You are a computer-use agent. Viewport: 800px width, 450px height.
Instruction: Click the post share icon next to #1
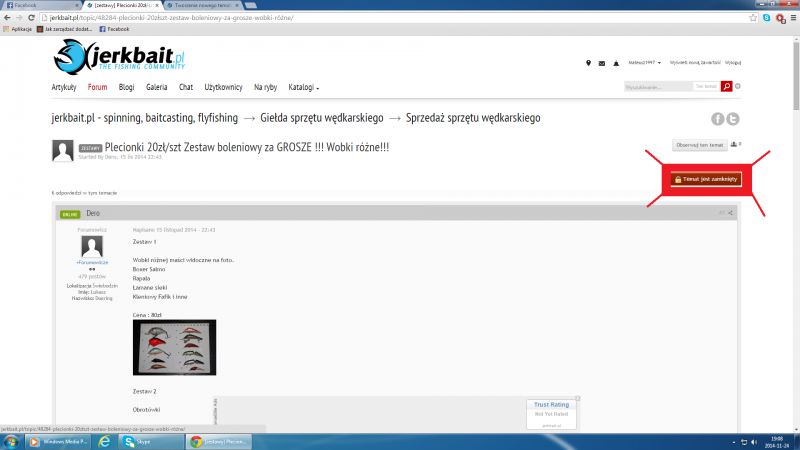731,213
